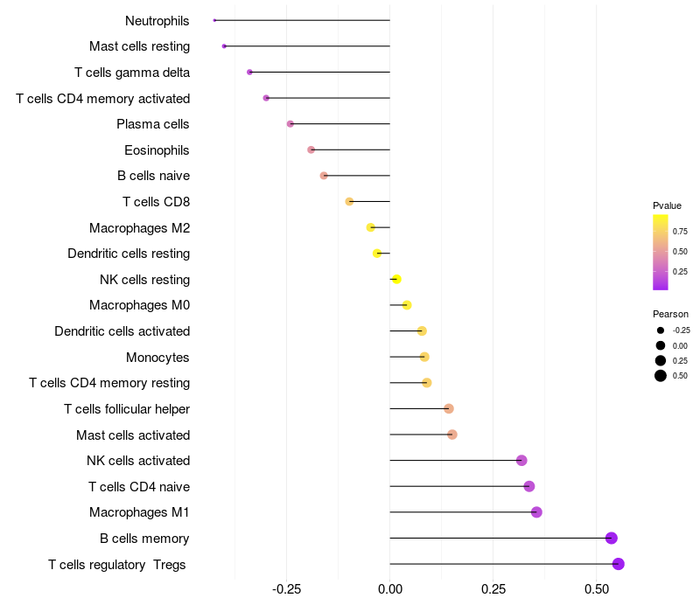The width and height of the screenshot is (700, 612).
Task: Click the -0.25 Pearson legend circle
Action: point(661,330)
